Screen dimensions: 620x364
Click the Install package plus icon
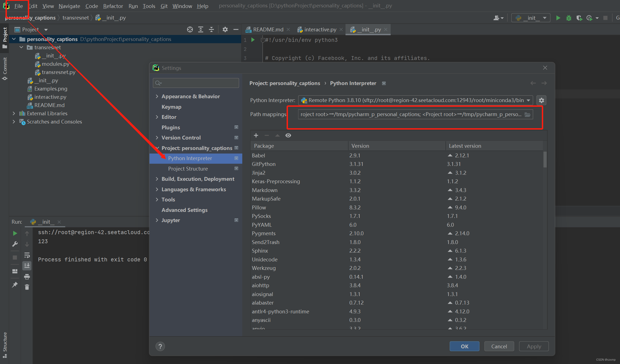[x=256, y=135]
